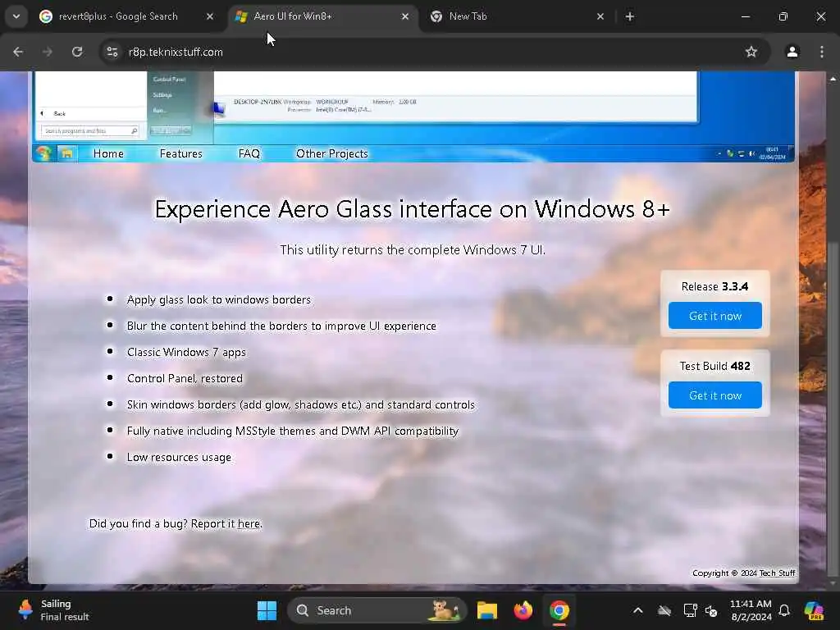Reload the r8p.teknixstuff.com page
Screen dimensions: 840x630
[x=77, y=52]
